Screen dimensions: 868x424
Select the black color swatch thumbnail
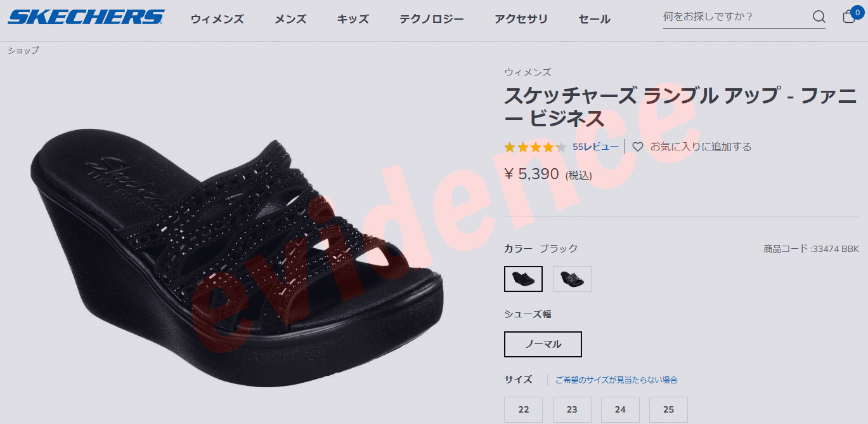pos(523,279)
